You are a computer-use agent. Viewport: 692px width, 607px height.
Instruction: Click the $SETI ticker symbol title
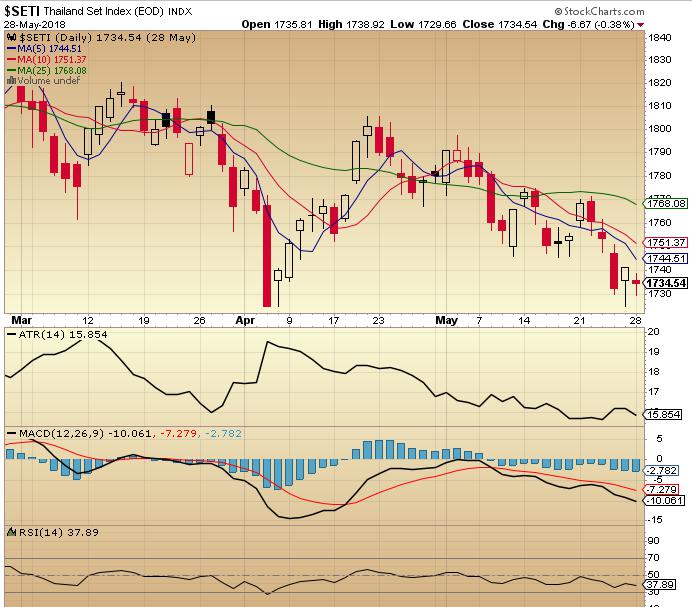click(22, 11)
